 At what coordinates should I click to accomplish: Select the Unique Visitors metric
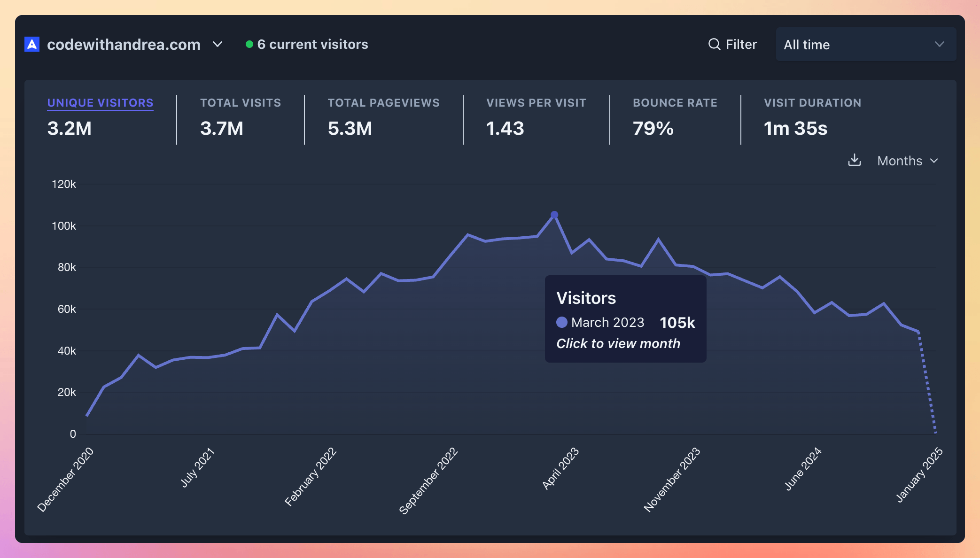pyautogui.click(x=100, y=102)
